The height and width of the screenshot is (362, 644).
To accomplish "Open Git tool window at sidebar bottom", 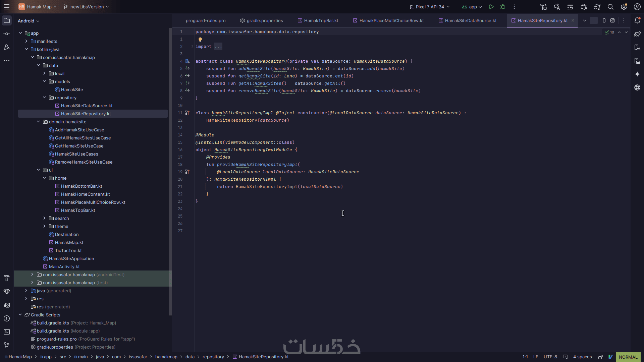I will pos(7,345).
